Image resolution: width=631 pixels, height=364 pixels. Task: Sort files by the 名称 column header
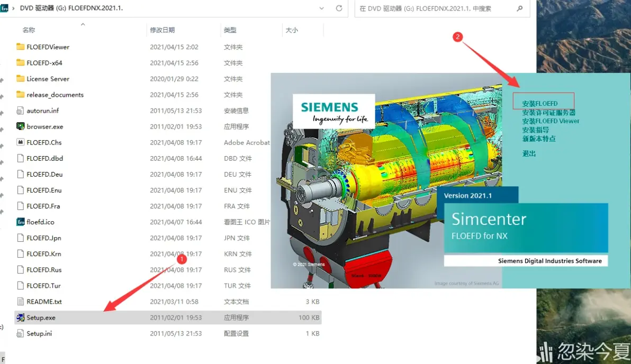[x=29, y=30]
